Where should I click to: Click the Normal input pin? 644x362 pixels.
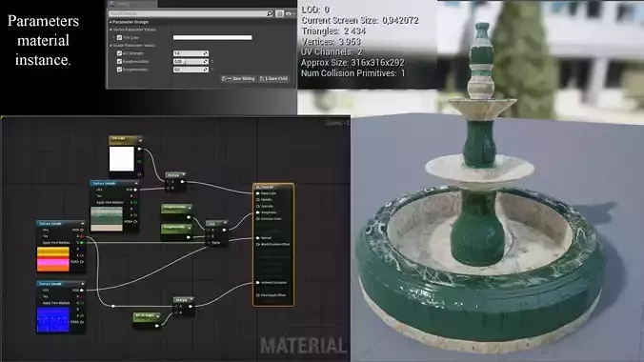258,238
